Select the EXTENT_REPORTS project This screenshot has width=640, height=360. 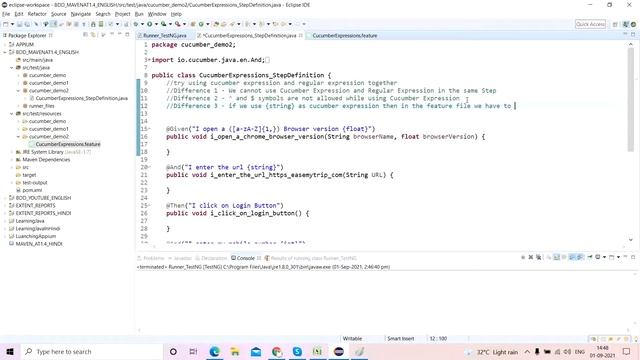(x=35, y=206)
